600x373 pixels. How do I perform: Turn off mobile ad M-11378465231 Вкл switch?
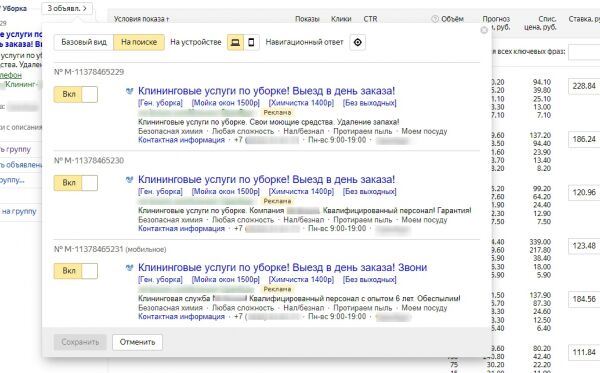(76, 270)
